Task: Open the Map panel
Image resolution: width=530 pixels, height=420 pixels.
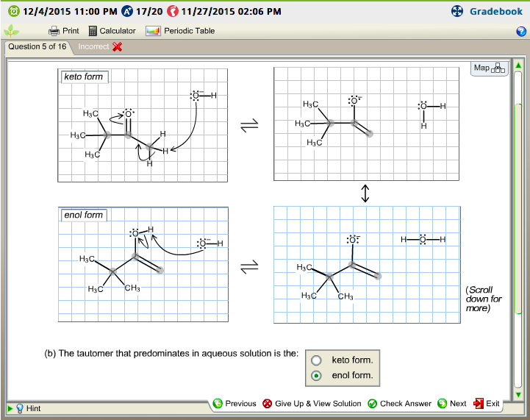Action: (x=490, y=68)
